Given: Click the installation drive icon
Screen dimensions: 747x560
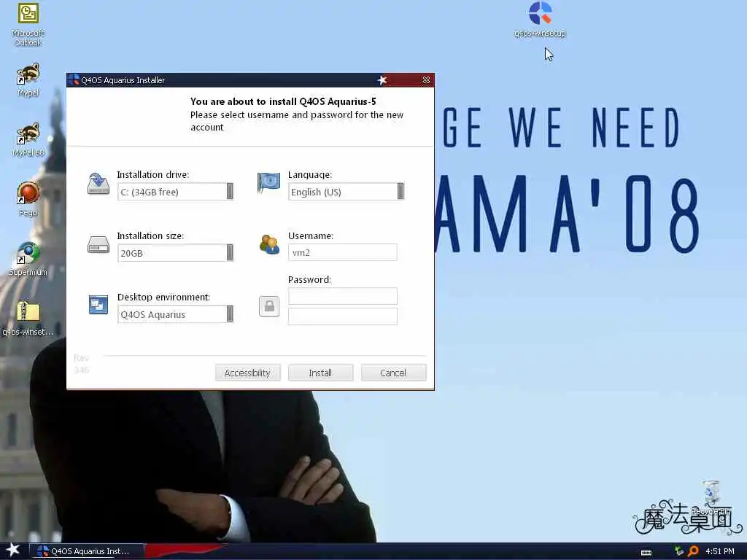Looking at the screenshot, I should (98, 184).
